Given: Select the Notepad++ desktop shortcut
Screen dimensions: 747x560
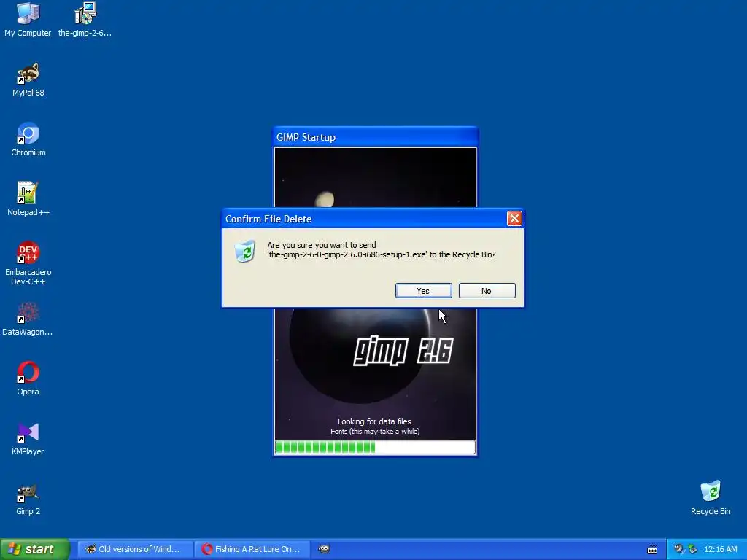Looking at the screenshot, I should [x=28, y=198].
